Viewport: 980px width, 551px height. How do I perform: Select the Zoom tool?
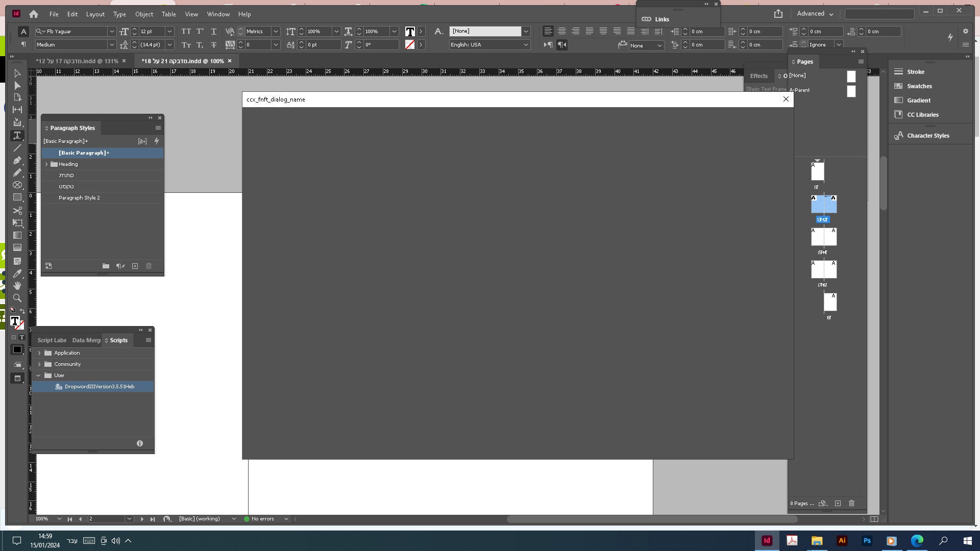(x=17, y=298)
